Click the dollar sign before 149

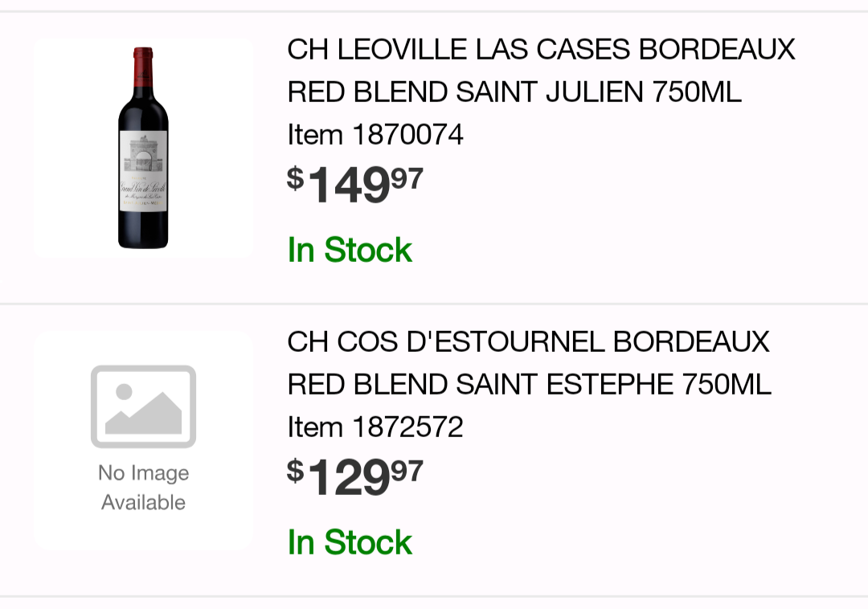tap(296, 178)
